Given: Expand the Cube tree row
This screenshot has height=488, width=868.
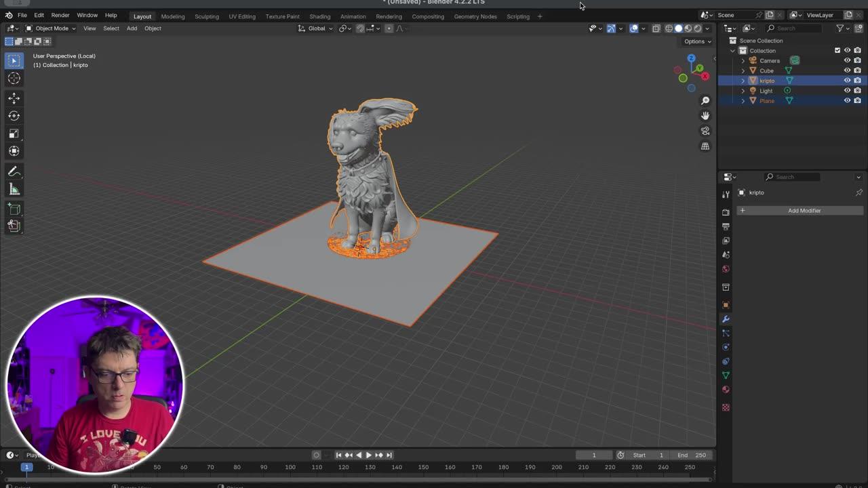Looking at the screenshot, I should 743,70.
